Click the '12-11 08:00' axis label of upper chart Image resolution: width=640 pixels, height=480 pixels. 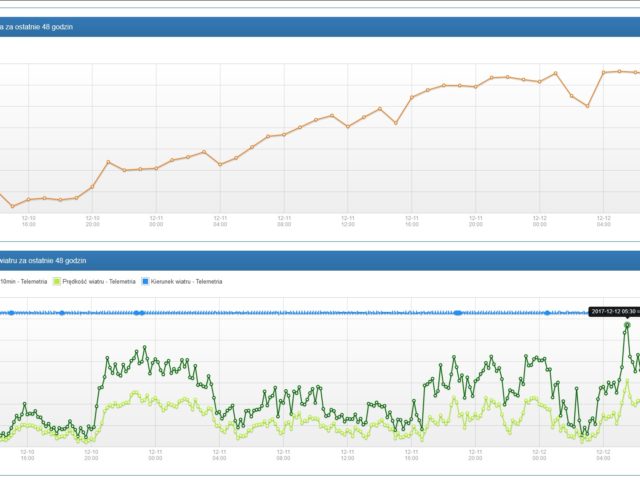coord(284,221)
